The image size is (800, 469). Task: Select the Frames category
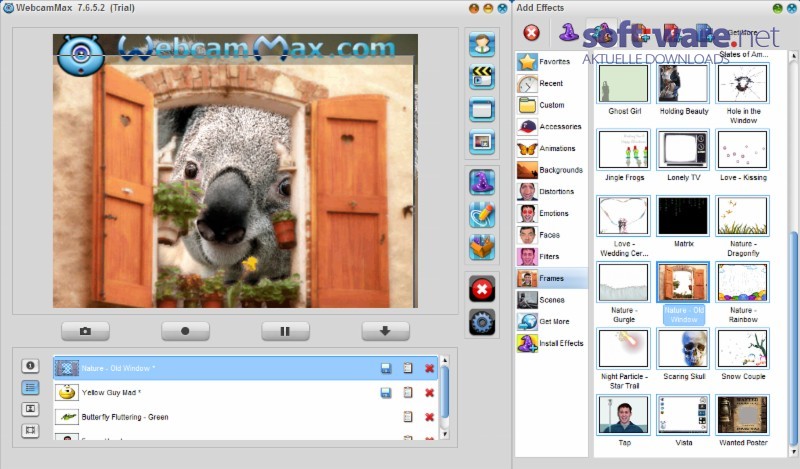(x=552, y=278)
